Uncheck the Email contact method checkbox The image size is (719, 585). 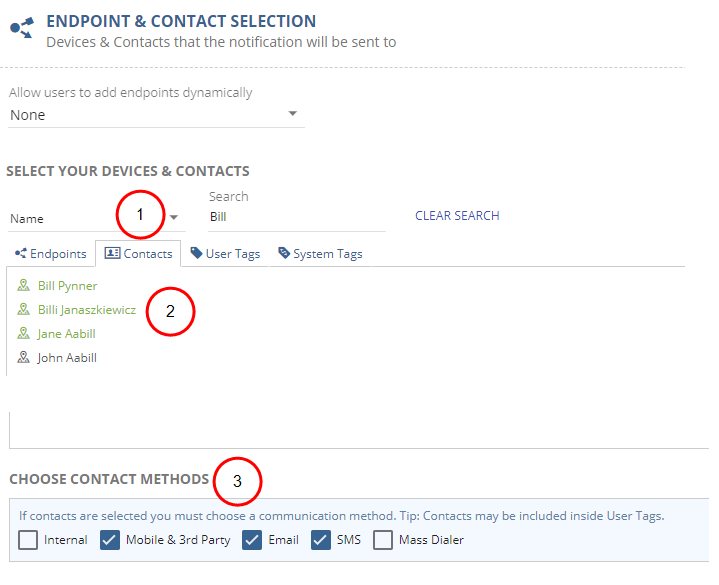coord(254,540)
